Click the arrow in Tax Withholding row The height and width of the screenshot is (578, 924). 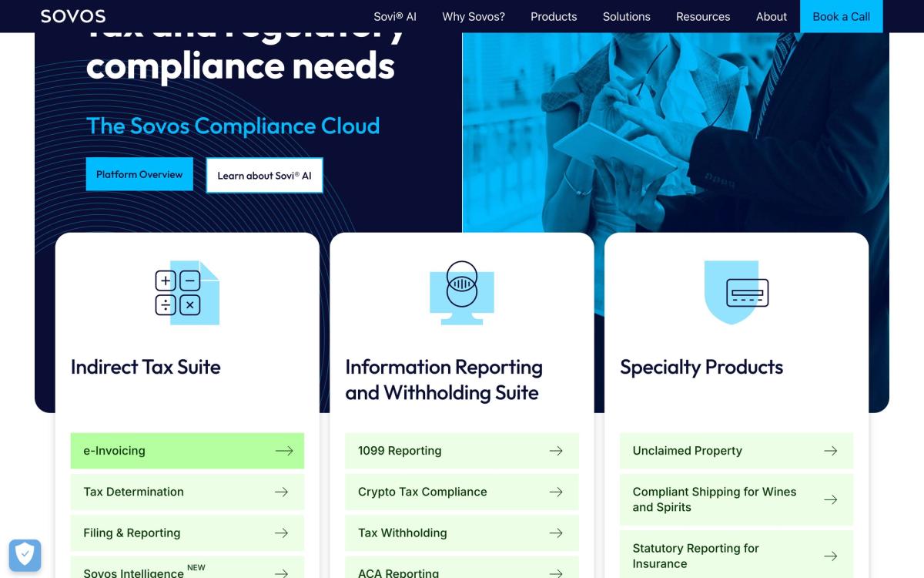[556, 533]
